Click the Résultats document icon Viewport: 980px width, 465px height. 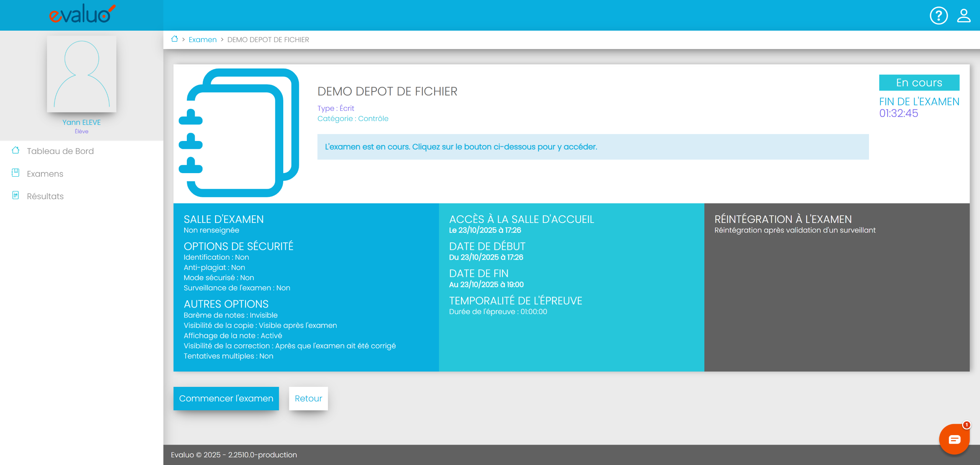click(15, 196)
